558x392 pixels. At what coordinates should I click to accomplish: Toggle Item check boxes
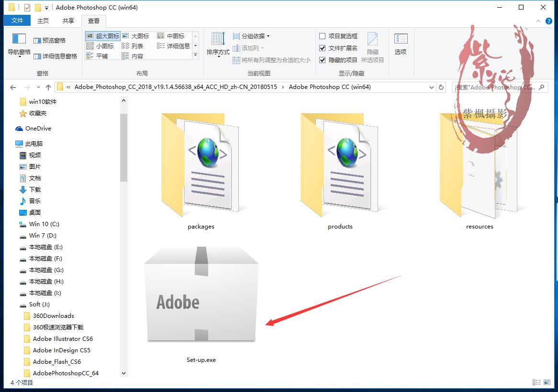point(338,36)
